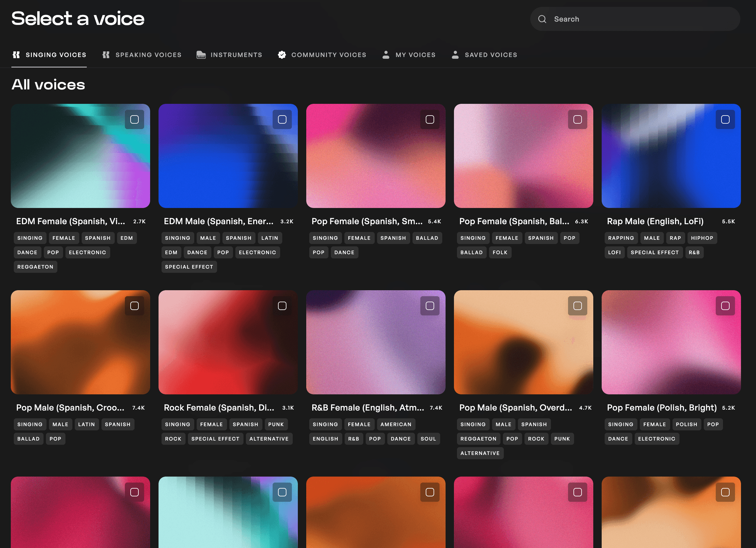The image size is (756, 548).
Task: Click the 5.5K count on Rap Male
Action: [x=728, y=221]
